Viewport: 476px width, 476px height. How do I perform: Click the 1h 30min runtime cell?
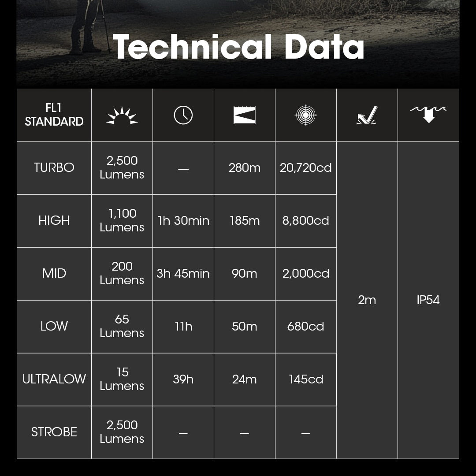tap(183, 221)
